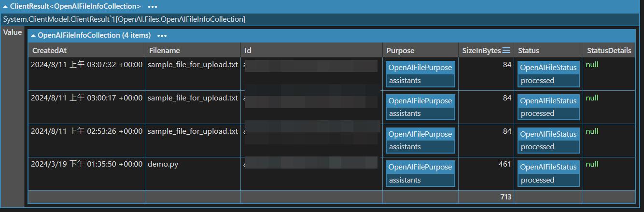Click the OpenAIFilePurpose box in the 03:07:32 row
644x212 pixels.
(x=420, y=73)
